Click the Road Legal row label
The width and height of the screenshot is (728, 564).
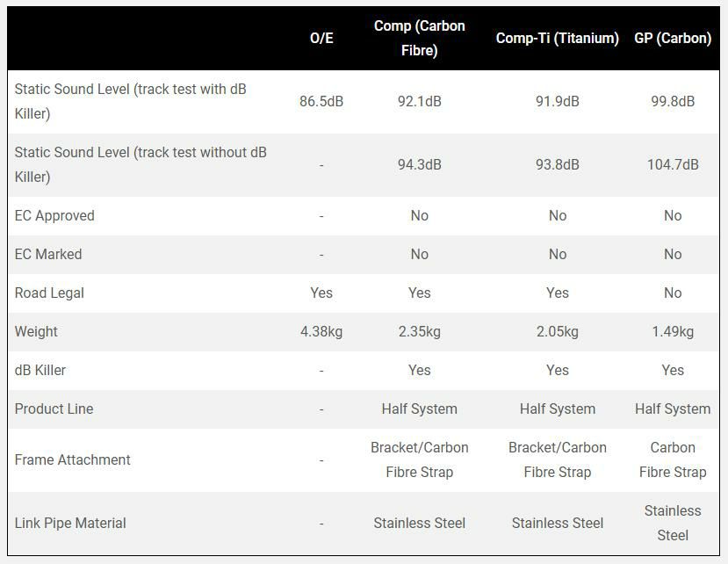pyautogui.click(x=49, y=293)
